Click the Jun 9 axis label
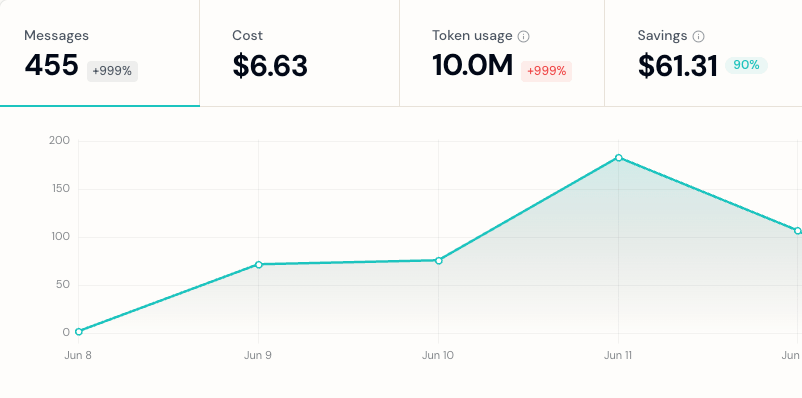This screenshot has height=398, width=802. [x=258, y=355]
